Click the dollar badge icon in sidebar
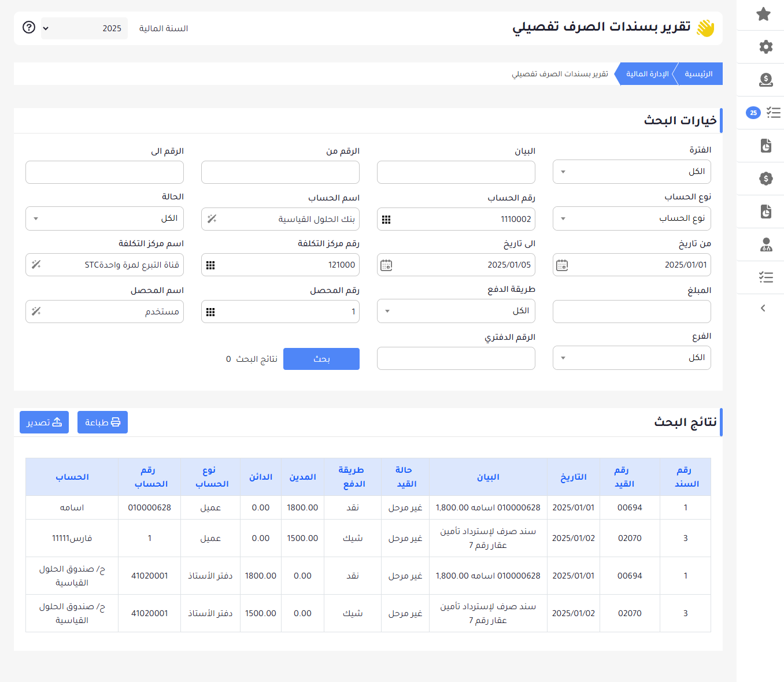The height and width of the screenshot is (682, 784). 766,179
